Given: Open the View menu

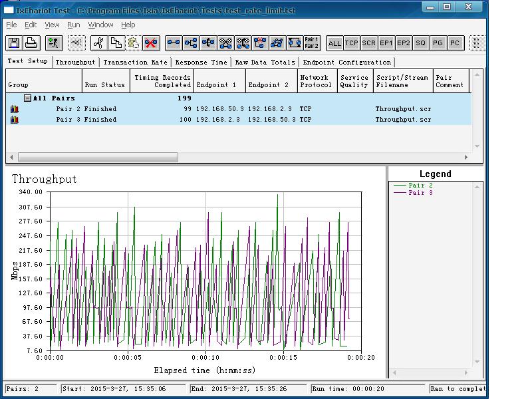Looking at the screenshot, I should click(52, 25).
